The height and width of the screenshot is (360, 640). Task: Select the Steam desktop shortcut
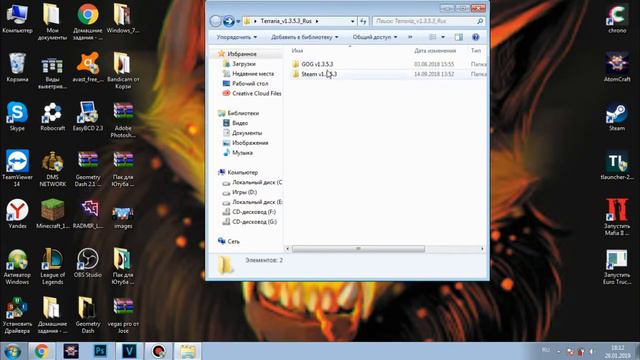617,117
